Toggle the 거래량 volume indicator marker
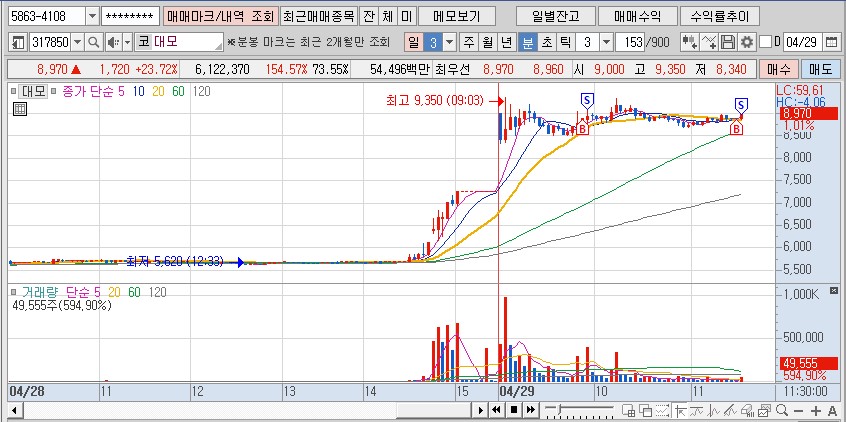Screen dimensions: 846x422 [x=13, y=292]
